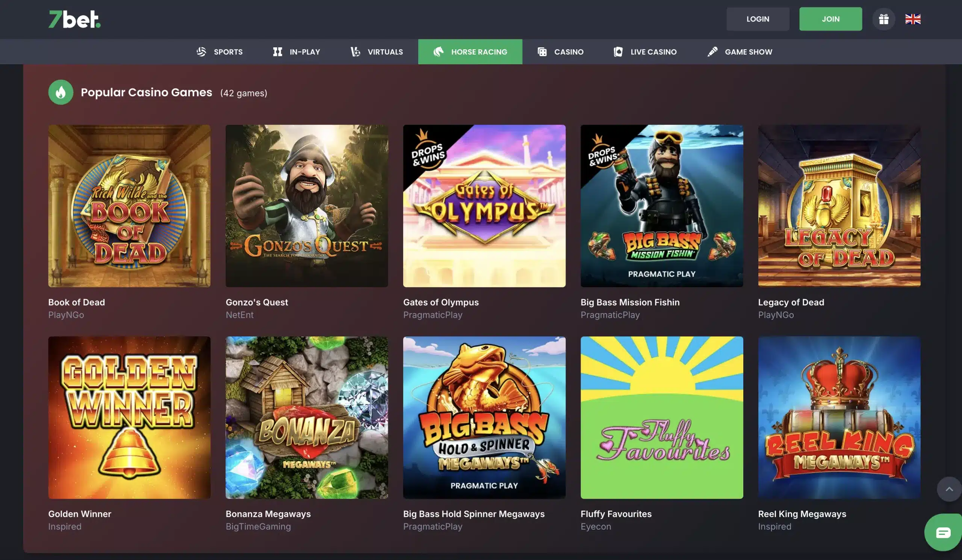Click PlayNGo under Legacy of Dead
Screen dimensions: 962x560
pyautogui.click(x=776, y=315)
